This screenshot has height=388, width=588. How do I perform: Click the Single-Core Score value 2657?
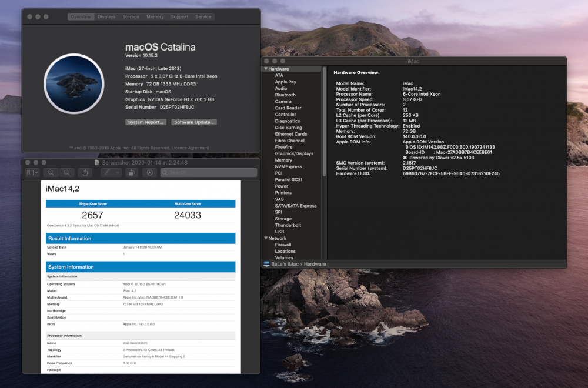pyautogui.click(x=93, y=215)
